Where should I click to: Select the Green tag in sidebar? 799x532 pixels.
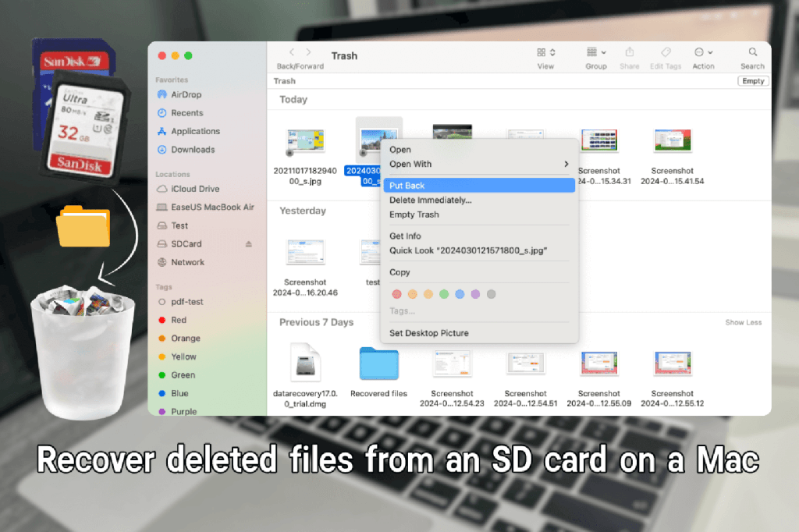click(183, 375)
